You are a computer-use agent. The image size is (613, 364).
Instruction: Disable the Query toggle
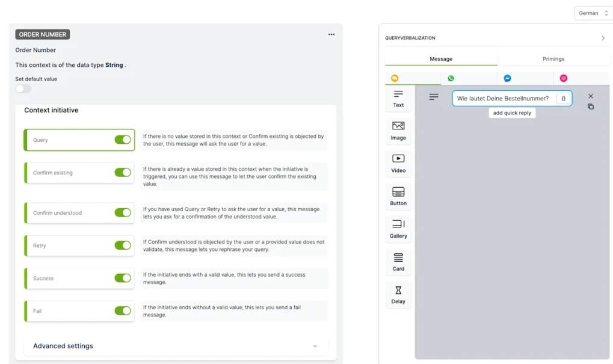123,140
